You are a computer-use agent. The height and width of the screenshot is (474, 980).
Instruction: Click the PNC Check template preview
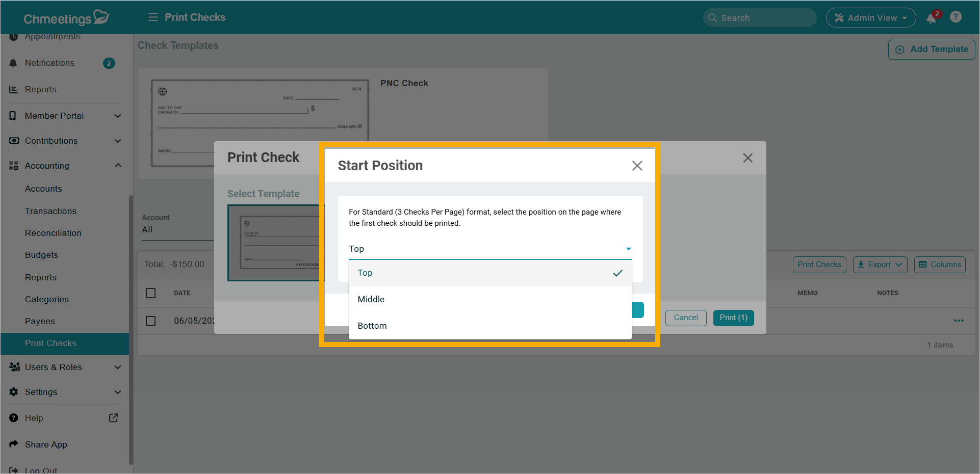click(260, 123)
